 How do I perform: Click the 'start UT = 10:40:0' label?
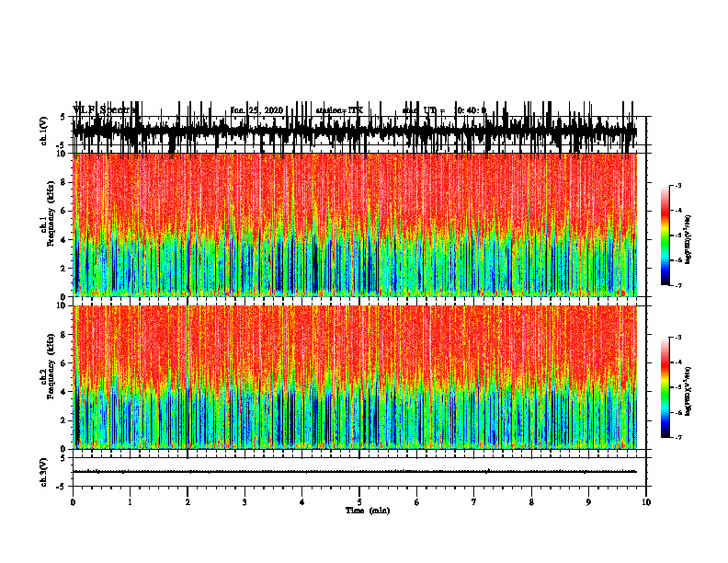pyautogui.click(x=444, y=110)
